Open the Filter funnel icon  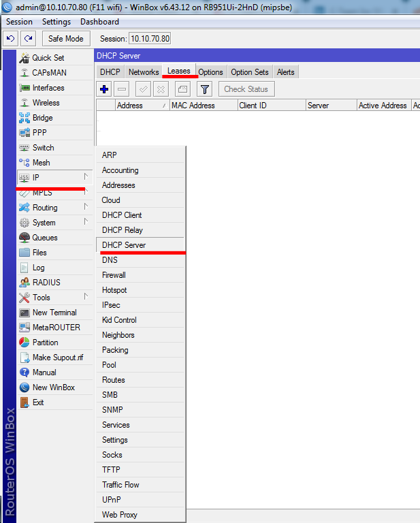tap(205, 89)
